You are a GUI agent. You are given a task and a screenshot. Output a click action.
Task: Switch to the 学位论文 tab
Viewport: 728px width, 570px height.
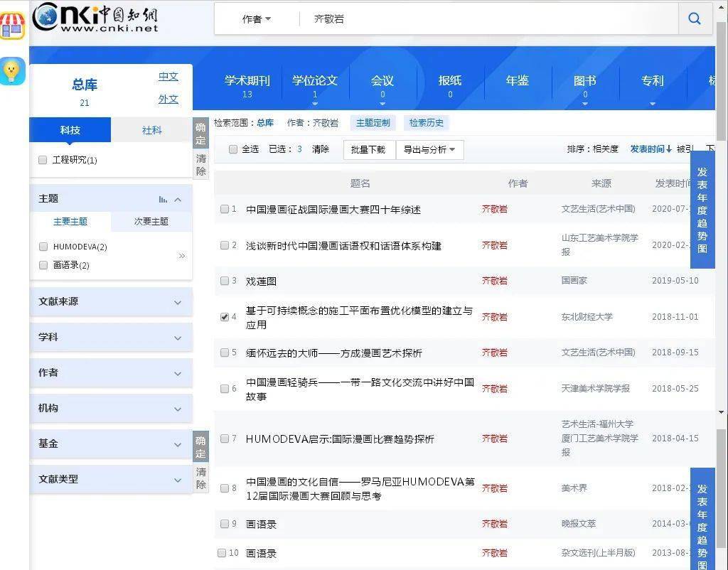click(315, 84)
